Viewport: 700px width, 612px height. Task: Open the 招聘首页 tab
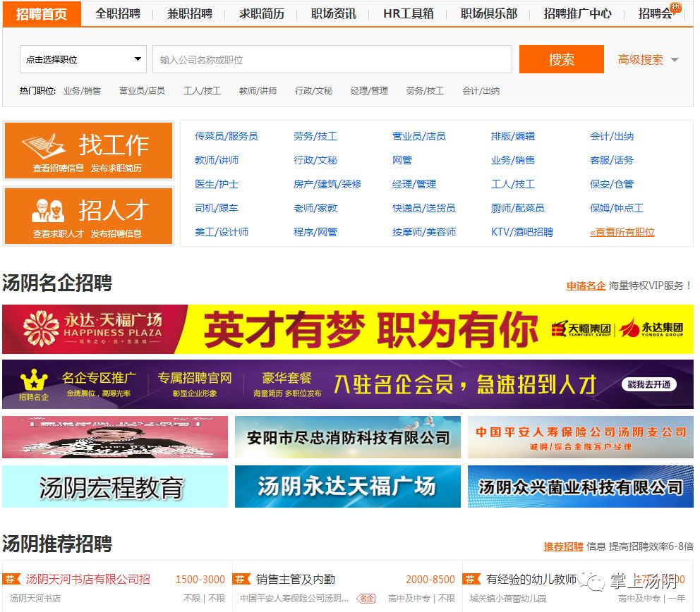(42, 14)
